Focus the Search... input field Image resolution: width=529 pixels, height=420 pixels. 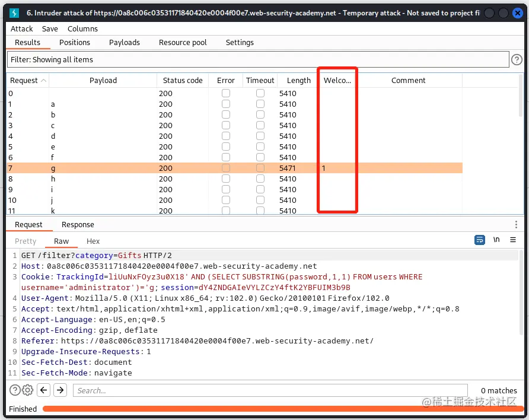270,390
